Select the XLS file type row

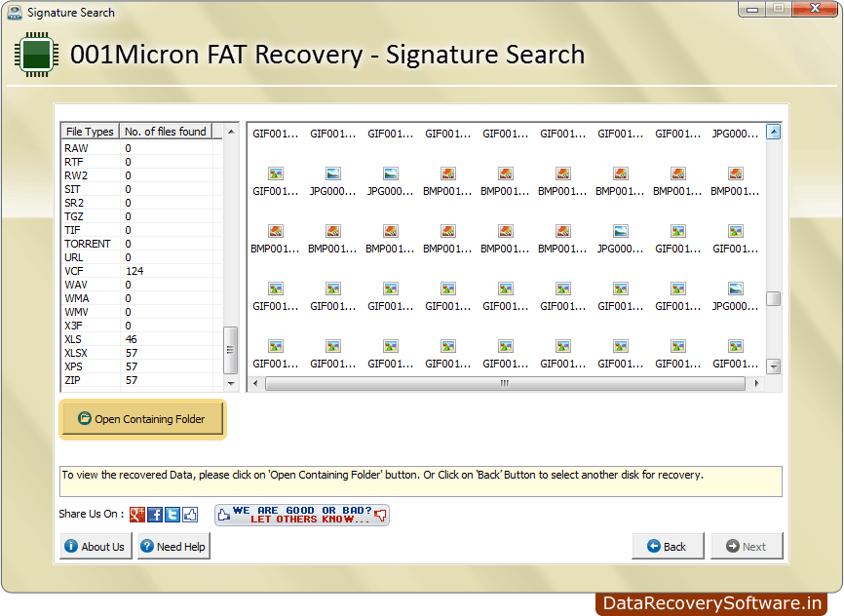point(141,339)
